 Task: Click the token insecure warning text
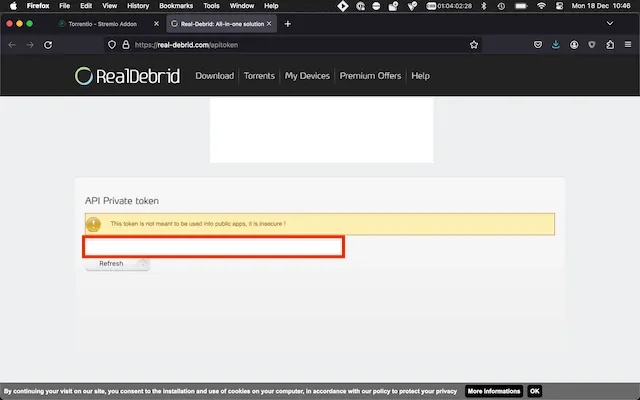click(198, 224)
